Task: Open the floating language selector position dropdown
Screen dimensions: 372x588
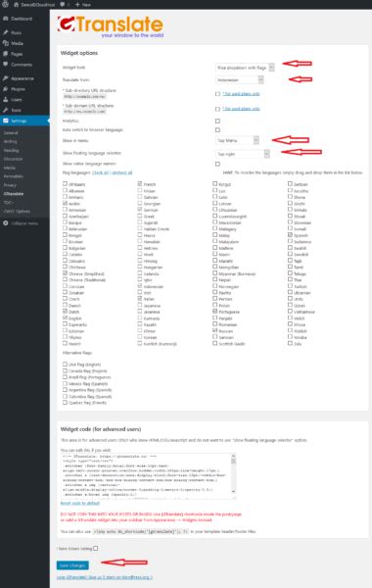Action: (243, 154)
